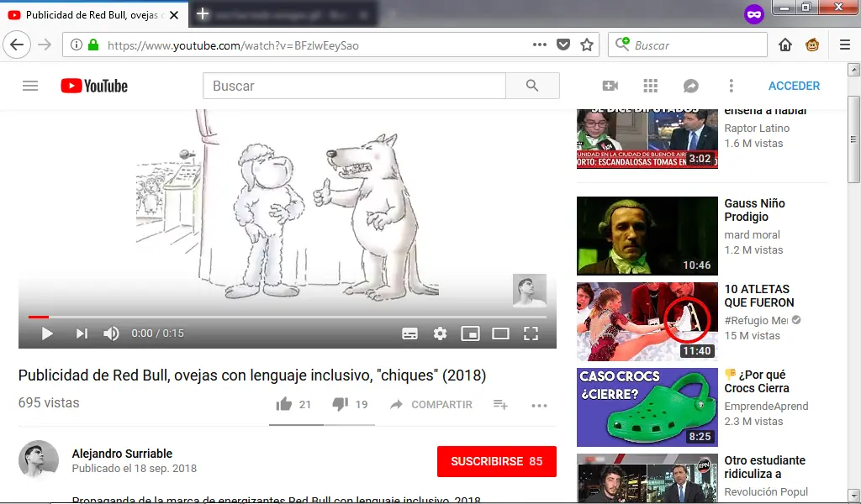Image resolution: width=861 pixels, height=504 pixels.
Task: Select the Publicidad de Red Bull tab
Action: click(94, 15)
